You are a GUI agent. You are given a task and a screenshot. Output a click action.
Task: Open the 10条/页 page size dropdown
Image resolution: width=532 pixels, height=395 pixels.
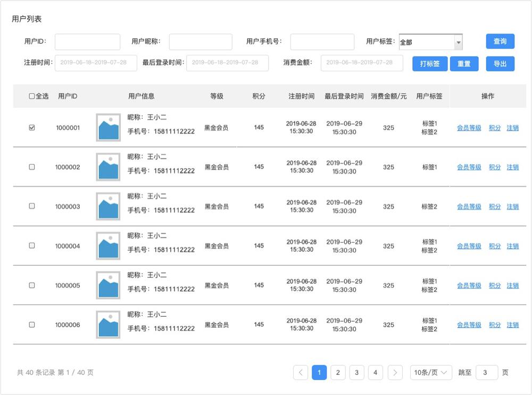click(430, 373)
